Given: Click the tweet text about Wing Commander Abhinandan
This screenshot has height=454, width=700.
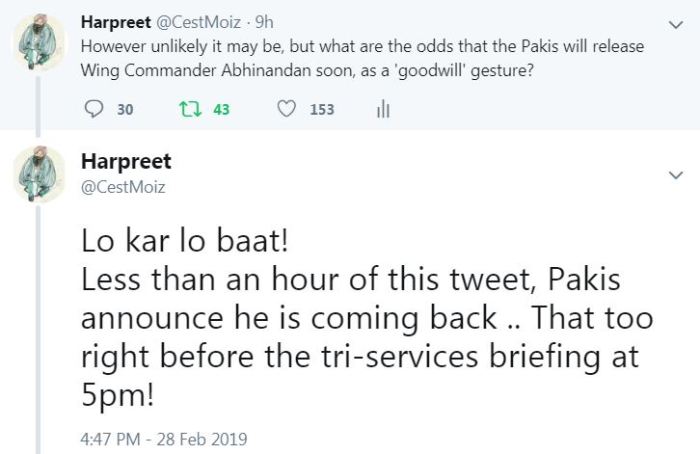Looking at the screenshot, I should (x=360, y=57).
